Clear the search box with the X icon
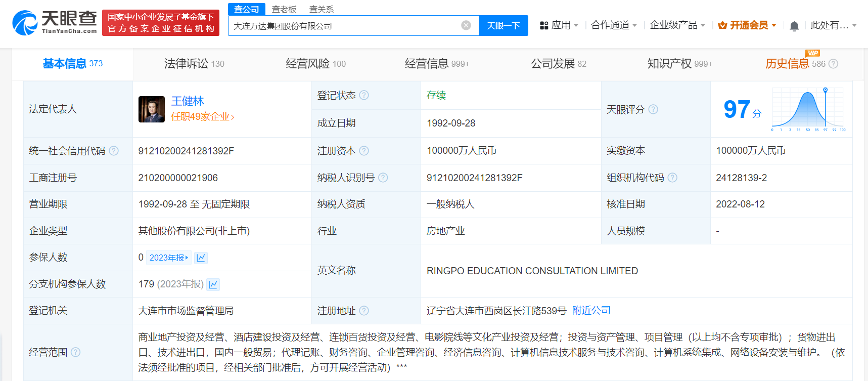The image size is (868, 381). [466, 25]
